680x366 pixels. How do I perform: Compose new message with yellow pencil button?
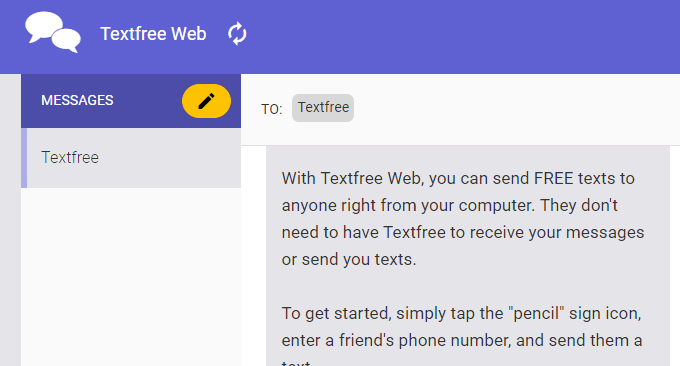coord(206,101)
